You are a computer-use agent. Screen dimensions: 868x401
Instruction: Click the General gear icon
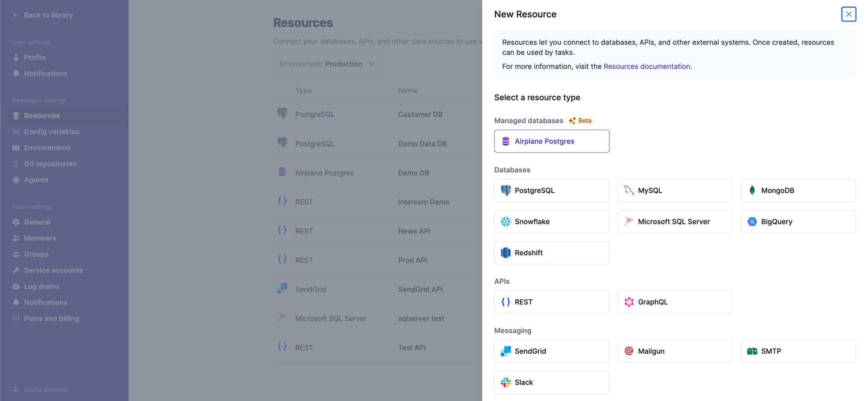coord(16,222)
